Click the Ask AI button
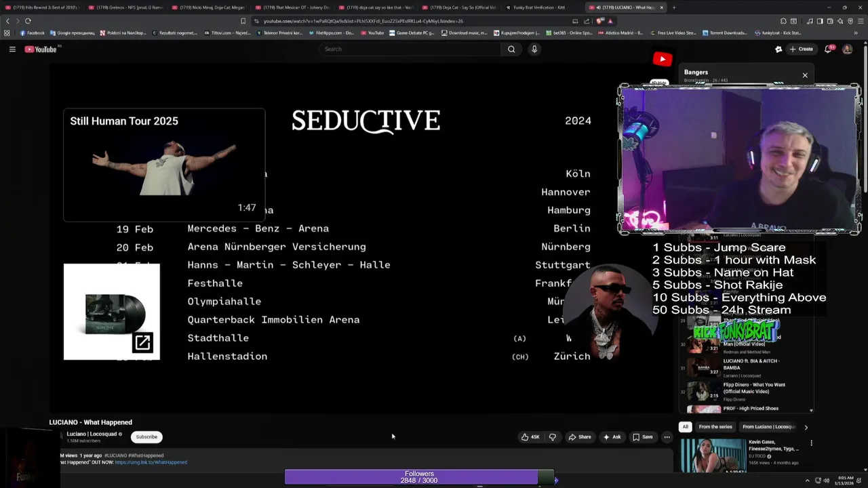Image resolution: width=868 pixels, height=488 pixels. pos(612,437)
